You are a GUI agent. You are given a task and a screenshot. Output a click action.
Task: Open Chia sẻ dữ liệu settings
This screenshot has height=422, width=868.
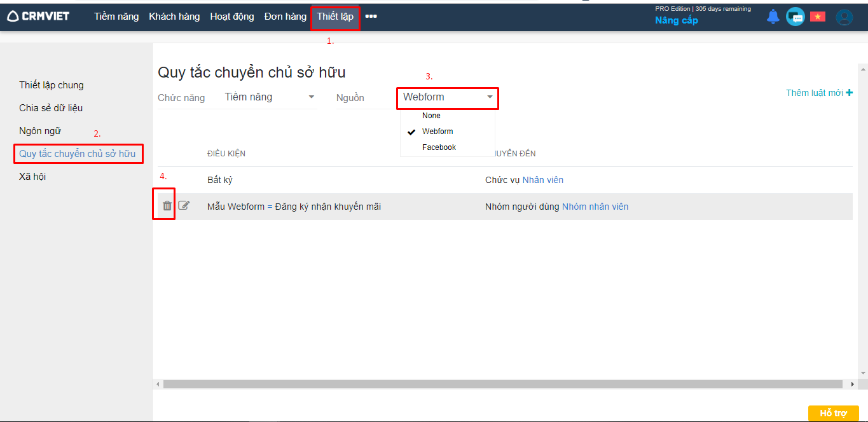coord(51,108)
